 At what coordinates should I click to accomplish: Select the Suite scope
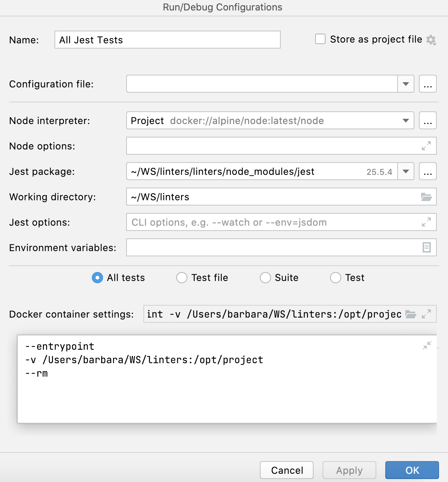tap(265, 278)
